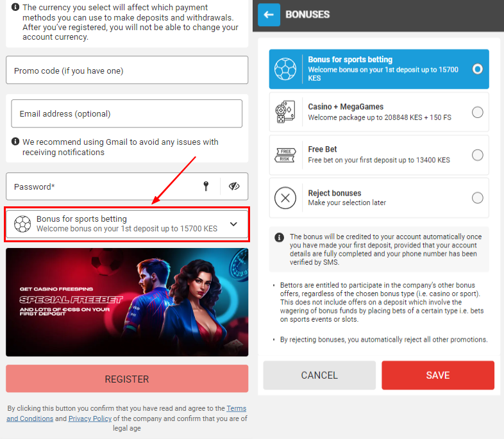The image size is (504, 439).
Task: Click the key icon in Password field
Action: (x=206, y=186)
